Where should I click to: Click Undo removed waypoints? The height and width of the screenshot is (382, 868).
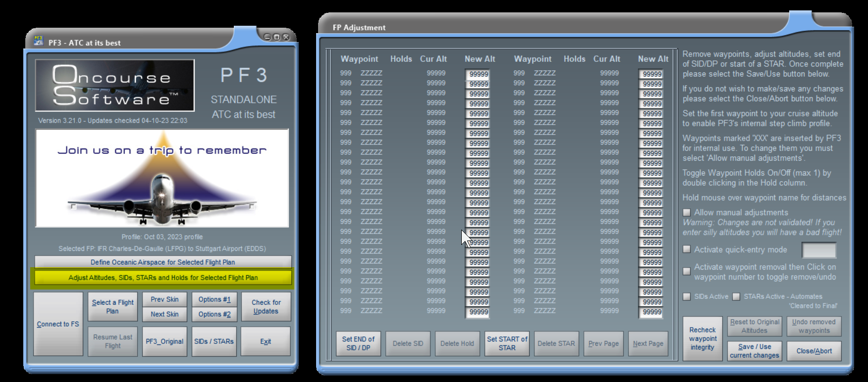pyautogui.click(x=814, y=326)
